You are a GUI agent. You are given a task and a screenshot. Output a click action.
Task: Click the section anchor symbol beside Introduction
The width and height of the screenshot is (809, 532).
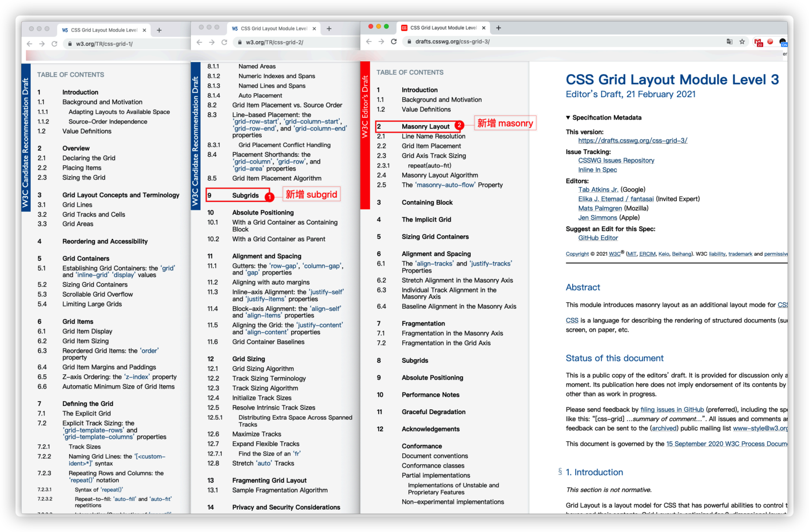pyautogui.click(x=560, y=472)
